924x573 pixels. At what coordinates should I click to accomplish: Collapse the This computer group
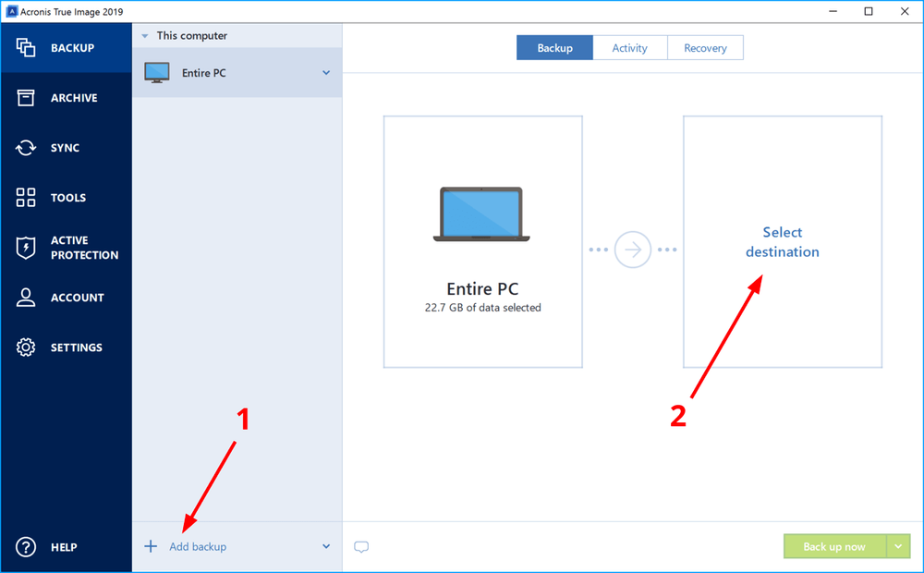[x=145, y=36]
